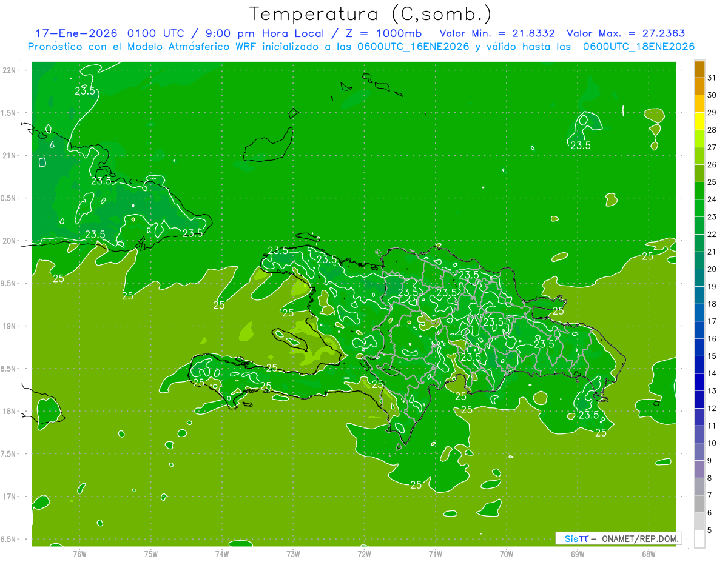Viewport: 728px width, 562px height.
Task: Pick the lime swatch between 27 and 28
Action: 699,139
